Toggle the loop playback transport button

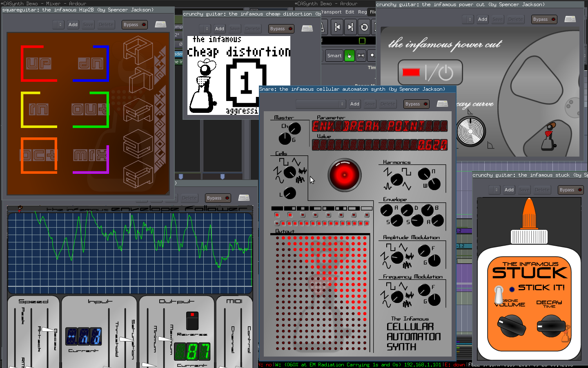click(x=364, y=27)
